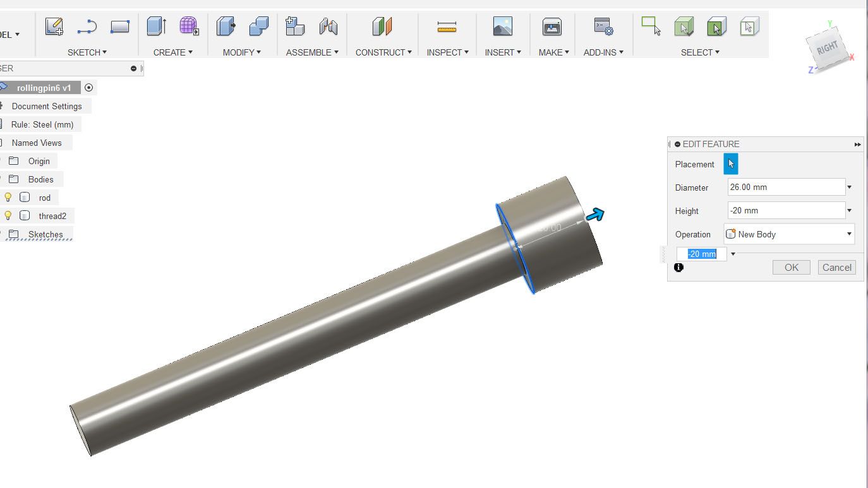Select Named Views in browser tree

coord(37,143)
